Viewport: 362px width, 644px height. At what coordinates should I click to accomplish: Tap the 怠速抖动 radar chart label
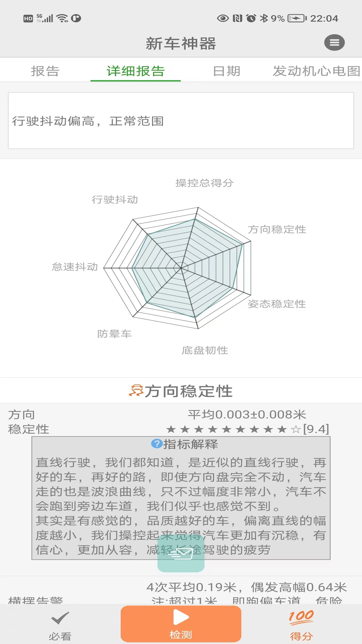pyautogui.click(x=75, y=267)
